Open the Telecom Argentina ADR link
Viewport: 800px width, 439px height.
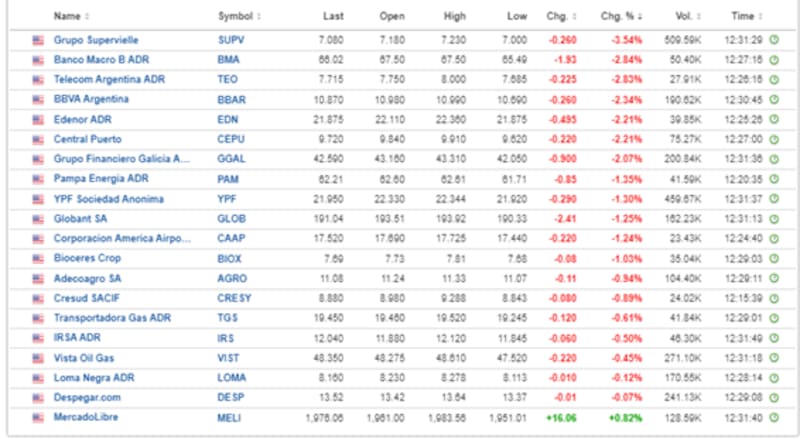[x=107, y=79]
